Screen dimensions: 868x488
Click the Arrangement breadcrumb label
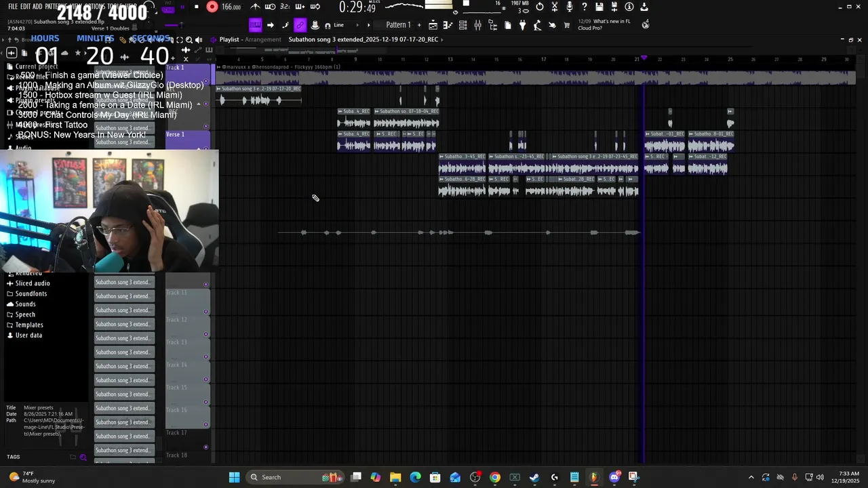(263, 39)
